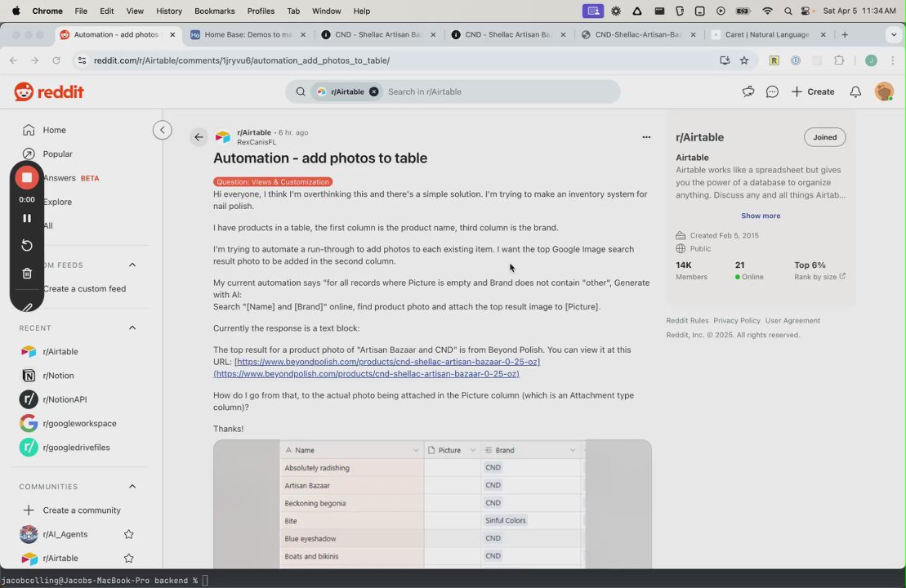Open the Bookmarks menu

pos(214,11)
